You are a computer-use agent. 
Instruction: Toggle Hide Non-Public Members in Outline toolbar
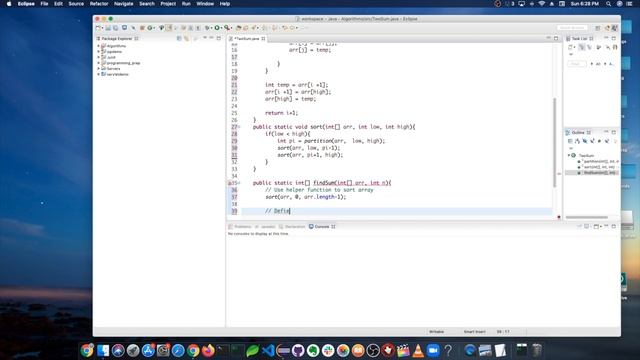click(600, 141)
